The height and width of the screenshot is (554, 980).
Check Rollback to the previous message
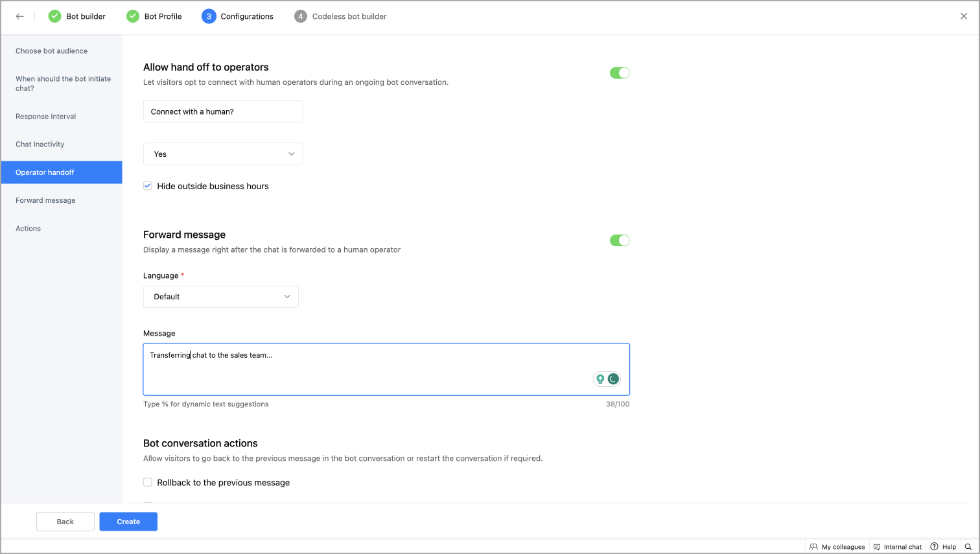click(148, 482)
